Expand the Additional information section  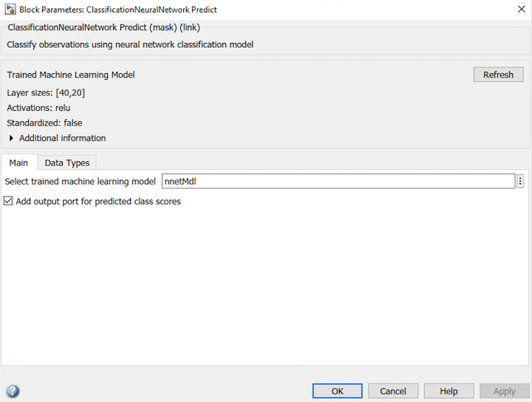tap(11, 138)
